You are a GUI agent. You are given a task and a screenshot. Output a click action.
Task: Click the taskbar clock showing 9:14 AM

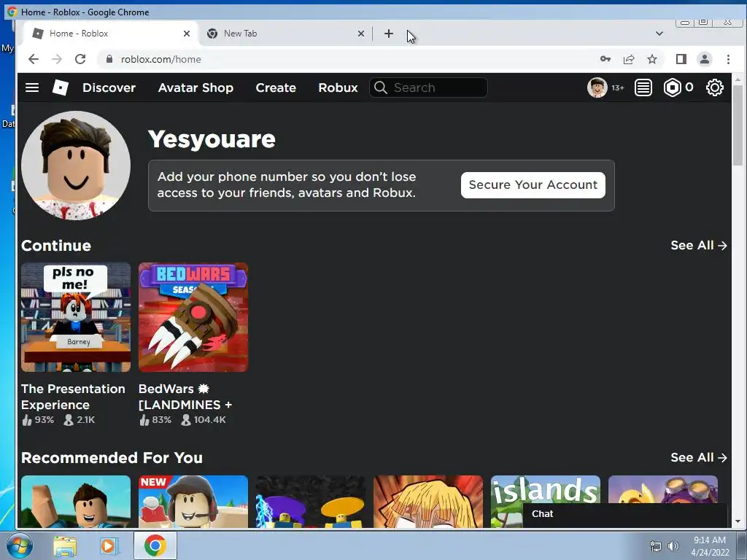[x=710, y=546]
